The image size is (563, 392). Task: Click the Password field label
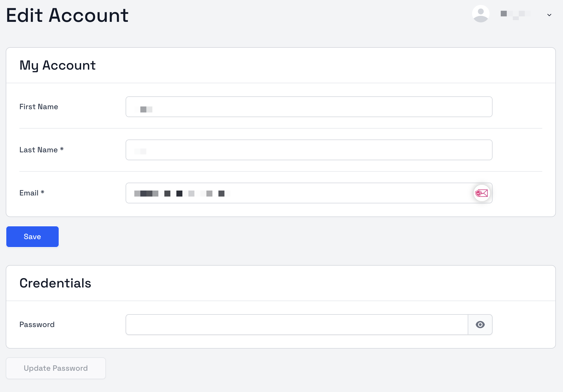coord(37,325)
